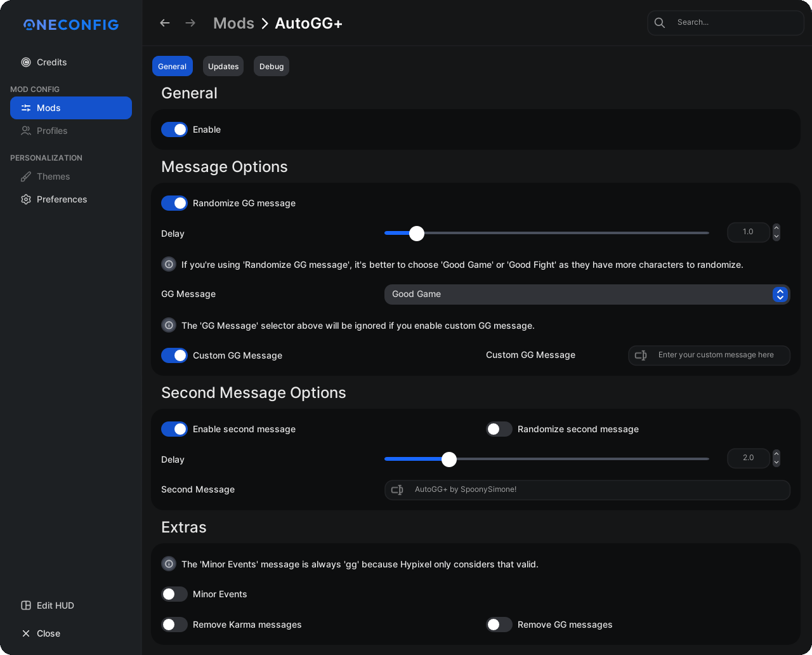Open Preferences in the sidebar
This screenshot has height=655, width=812.
(71, 199)
